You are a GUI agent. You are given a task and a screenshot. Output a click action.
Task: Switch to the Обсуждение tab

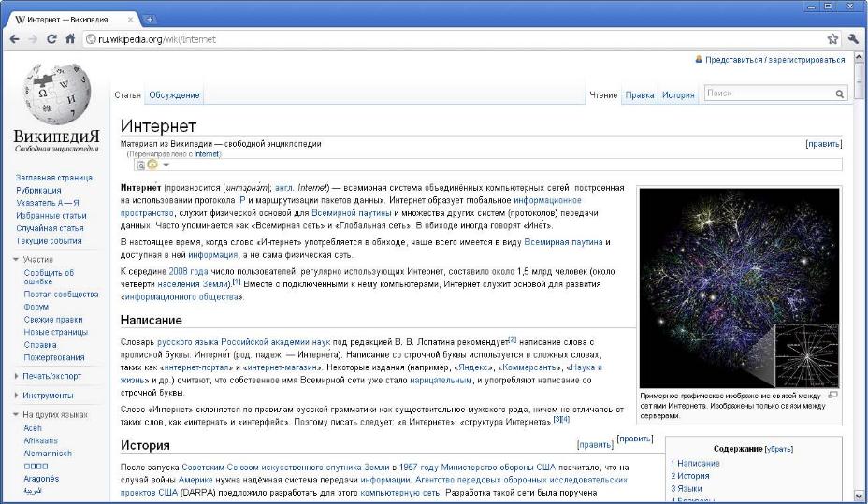[x=174, y=95]
